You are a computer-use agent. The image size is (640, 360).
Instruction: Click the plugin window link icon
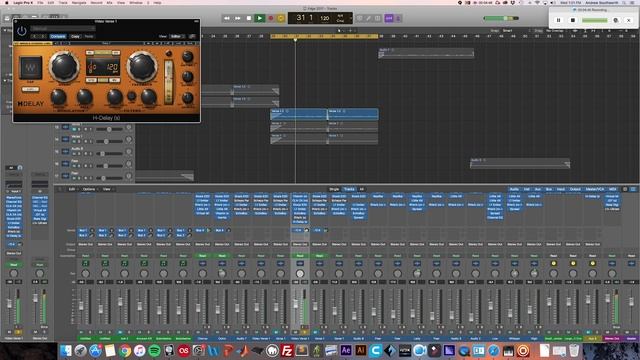click(192, 36)
